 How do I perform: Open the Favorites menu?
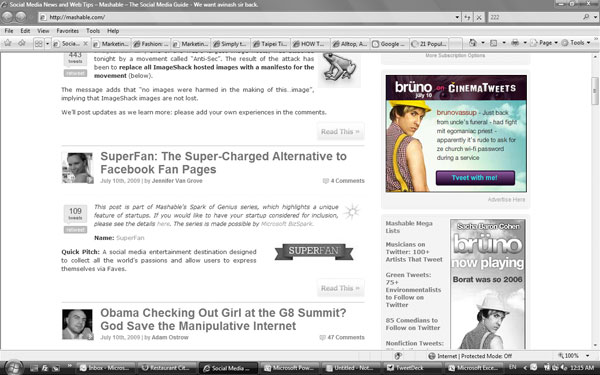coord(67,31)
